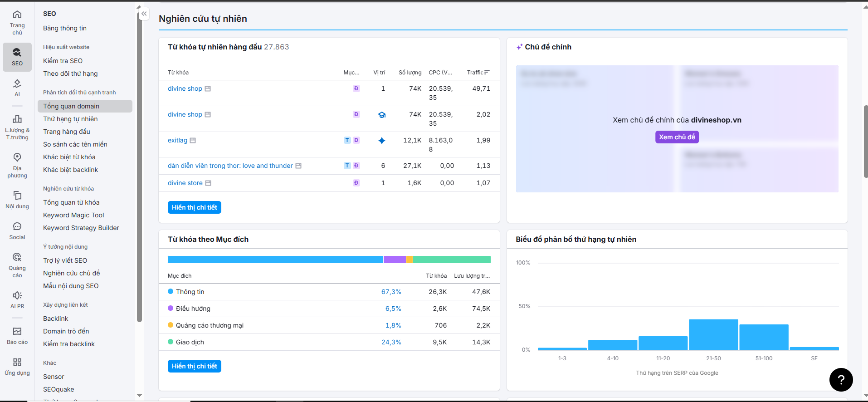The image size is (868, 402).
Task: Select the AI sidebar icon
Action: (17, 88)
